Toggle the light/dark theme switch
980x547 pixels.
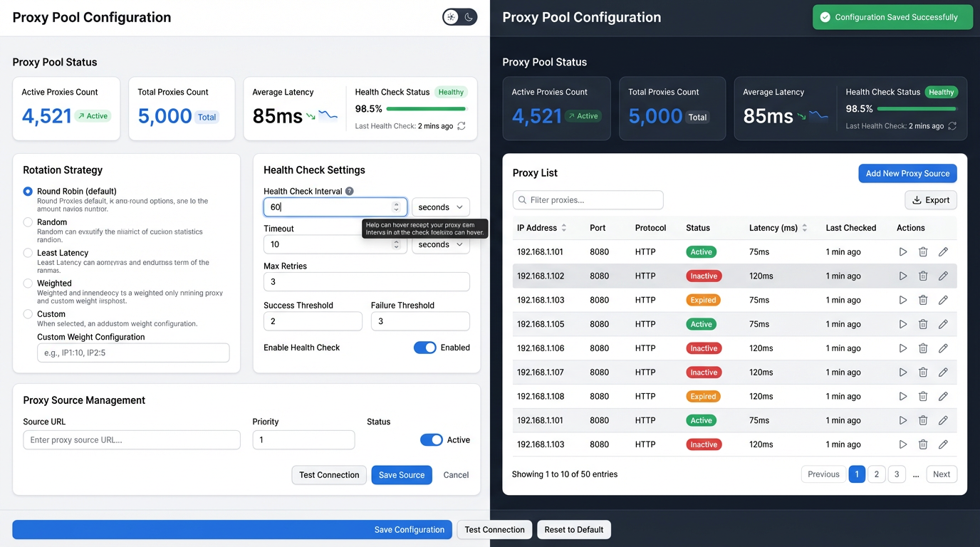click(x=459, y=17)
